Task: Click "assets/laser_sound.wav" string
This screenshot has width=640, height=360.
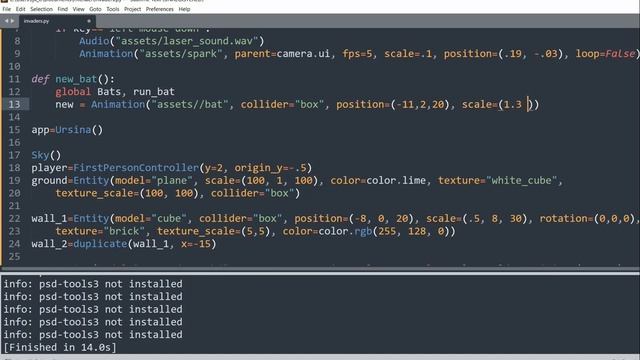Action: [187, 41]
